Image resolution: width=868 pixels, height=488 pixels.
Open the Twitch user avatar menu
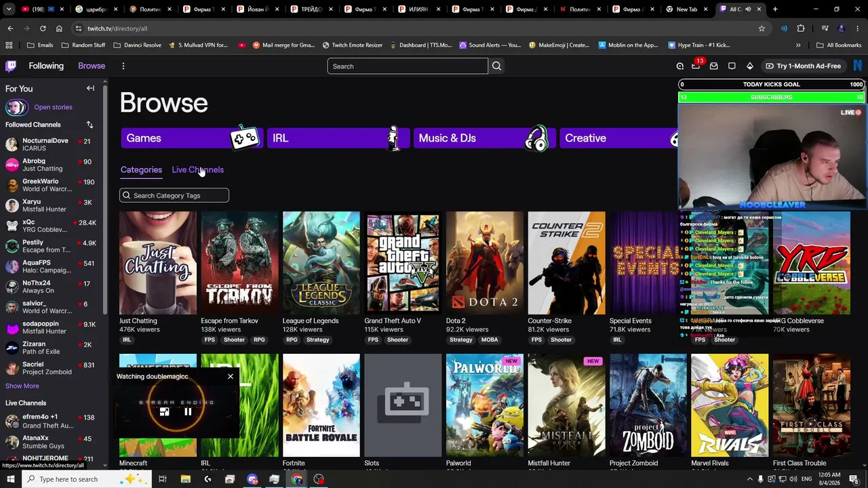(x=858, y=66)
